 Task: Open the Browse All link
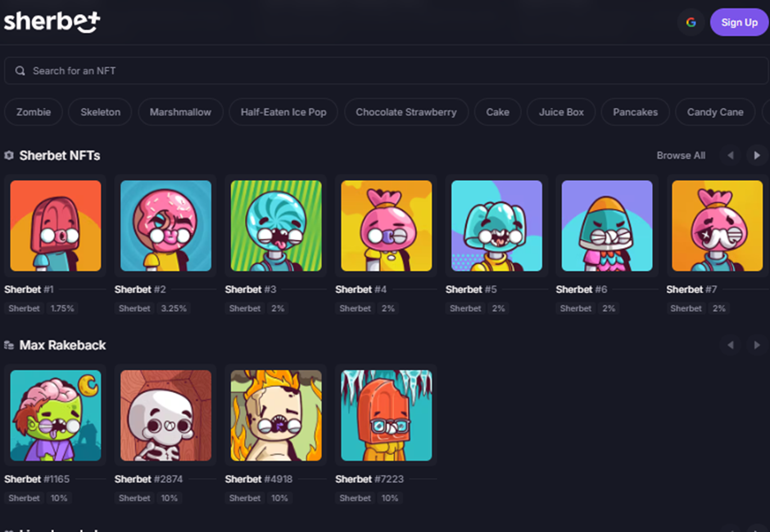680,156
